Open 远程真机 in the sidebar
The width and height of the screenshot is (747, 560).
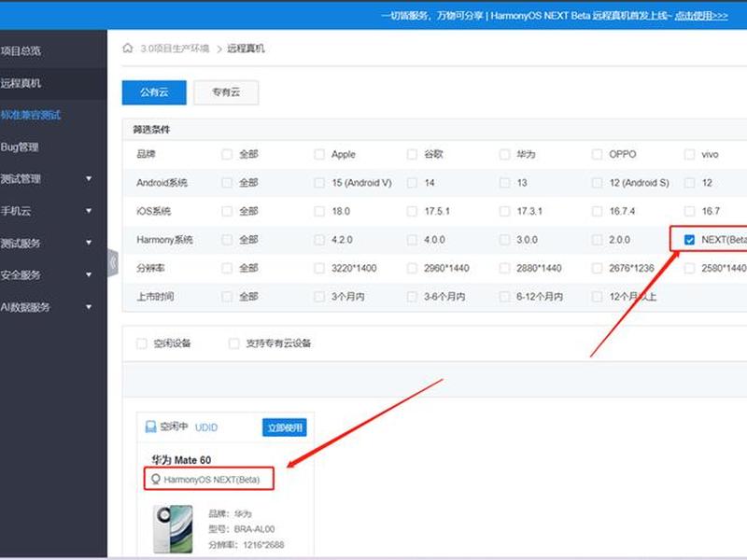point(21,83)
